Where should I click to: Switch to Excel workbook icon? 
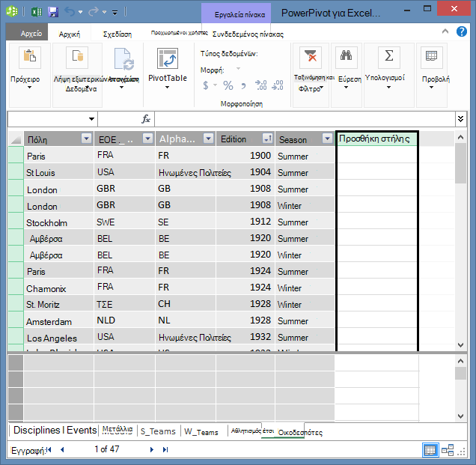pos(37,12)
